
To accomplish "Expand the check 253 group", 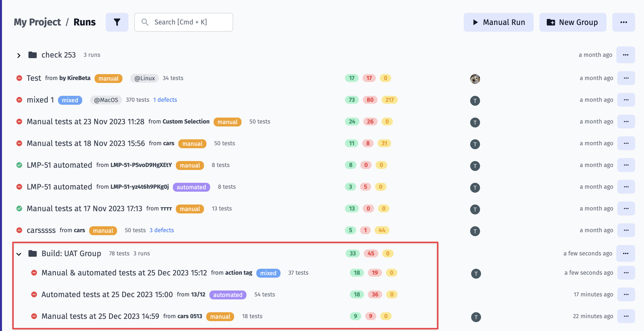I will tap(19, 55).
